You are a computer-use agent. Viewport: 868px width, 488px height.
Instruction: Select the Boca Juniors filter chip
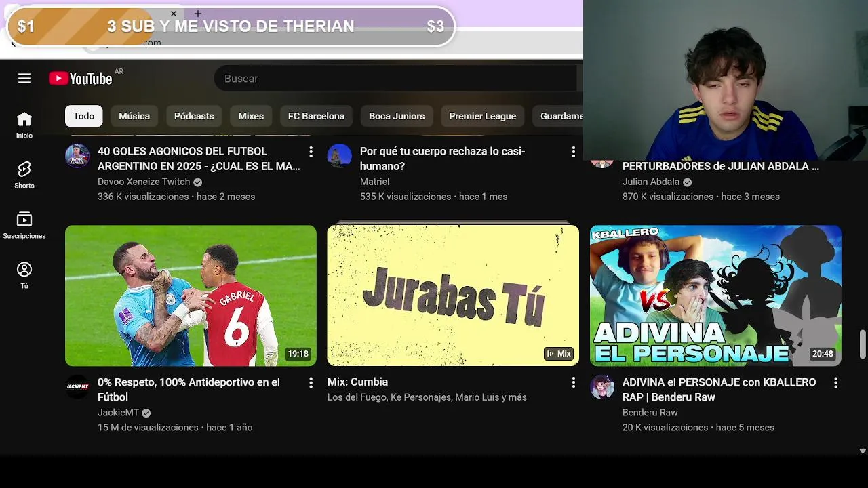[397, 116]
